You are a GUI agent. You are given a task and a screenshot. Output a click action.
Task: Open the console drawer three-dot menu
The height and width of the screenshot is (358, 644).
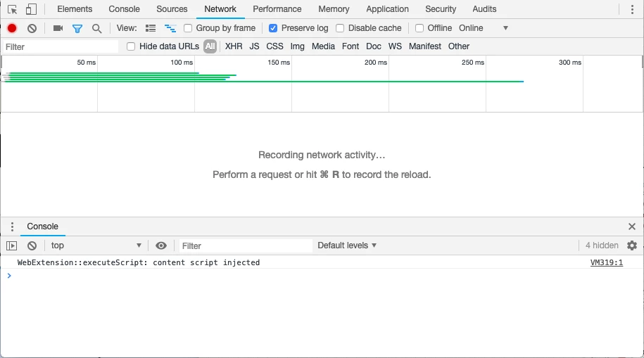point(13,226)
